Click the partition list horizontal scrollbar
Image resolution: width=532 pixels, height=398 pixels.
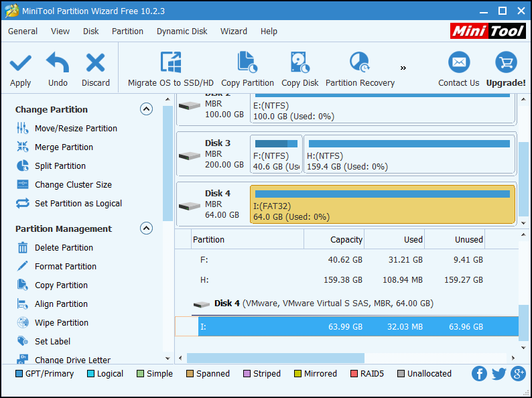tap(275, 358)
